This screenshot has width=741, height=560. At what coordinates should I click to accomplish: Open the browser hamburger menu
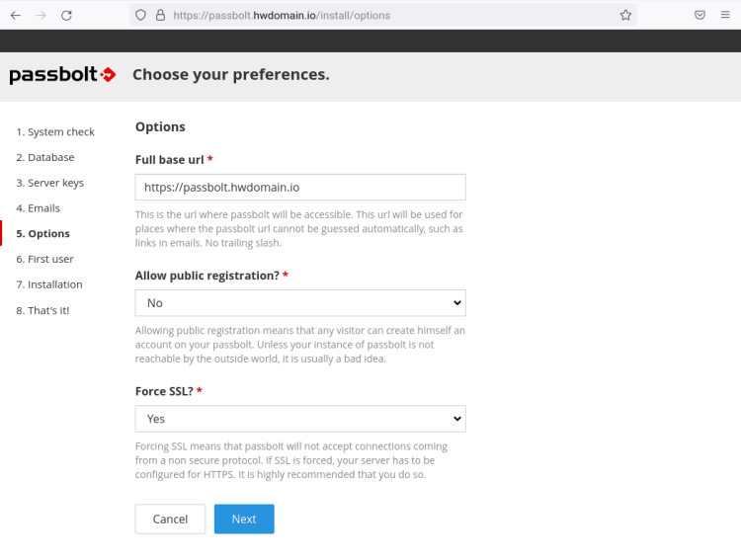point(725,15)
